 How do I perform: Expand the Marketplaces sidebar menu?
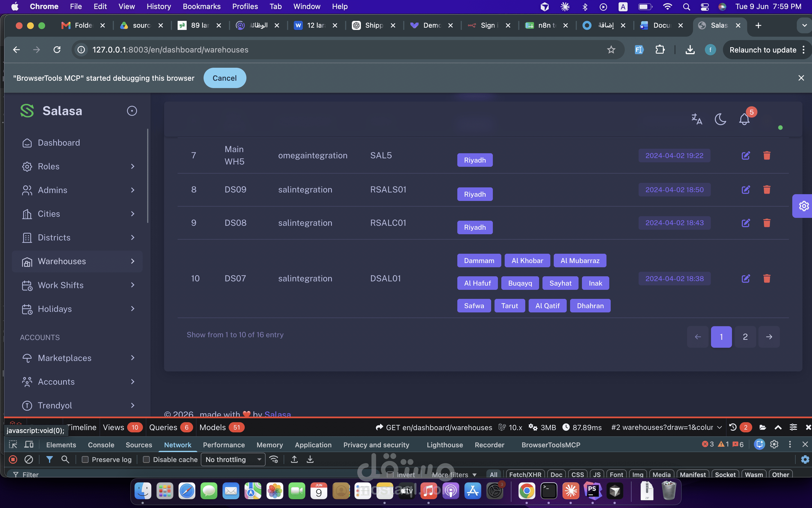coord(77,358)
